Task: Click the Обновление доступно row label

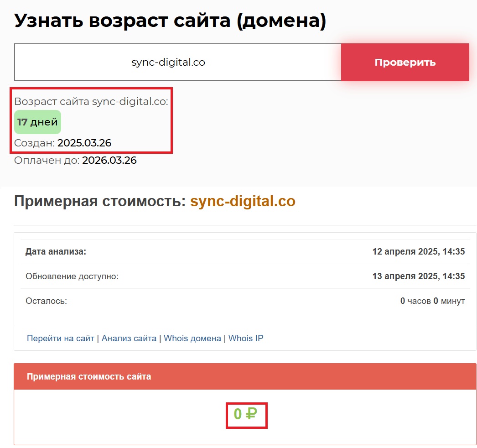Action: (x=72, y=276)
